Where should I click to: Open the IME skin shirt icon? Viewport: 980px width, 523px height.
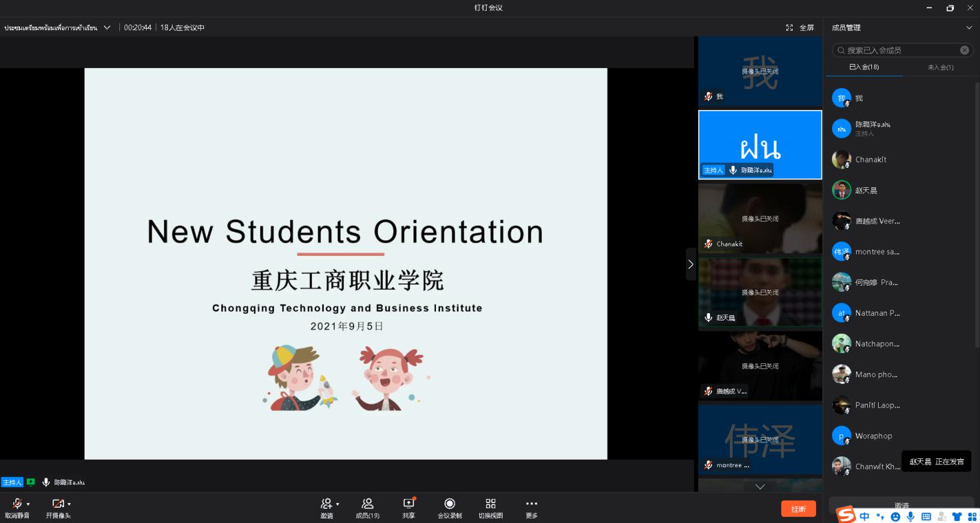tap(957, 516)
